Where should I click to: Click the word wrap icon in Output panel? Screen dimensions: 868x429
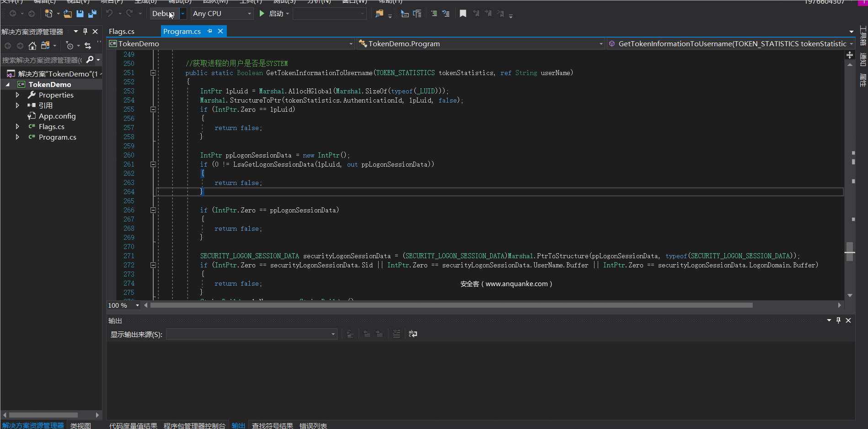click(x=413, y=334)
